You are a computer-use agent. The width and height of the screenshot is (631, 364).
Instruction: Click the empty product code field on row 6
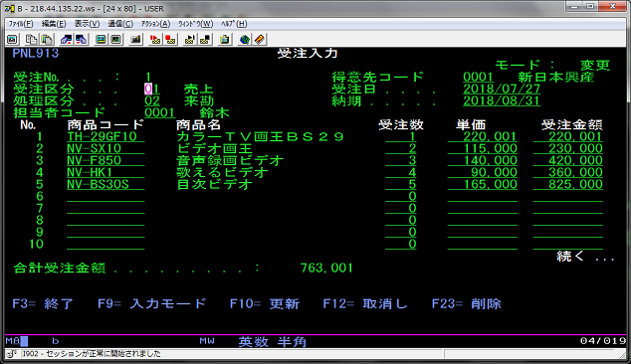tap(105, 196)
